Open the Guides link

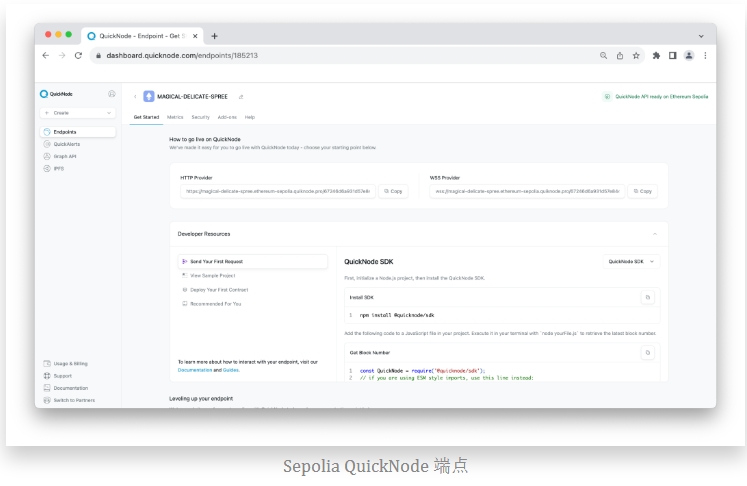[x=231, y=370]
